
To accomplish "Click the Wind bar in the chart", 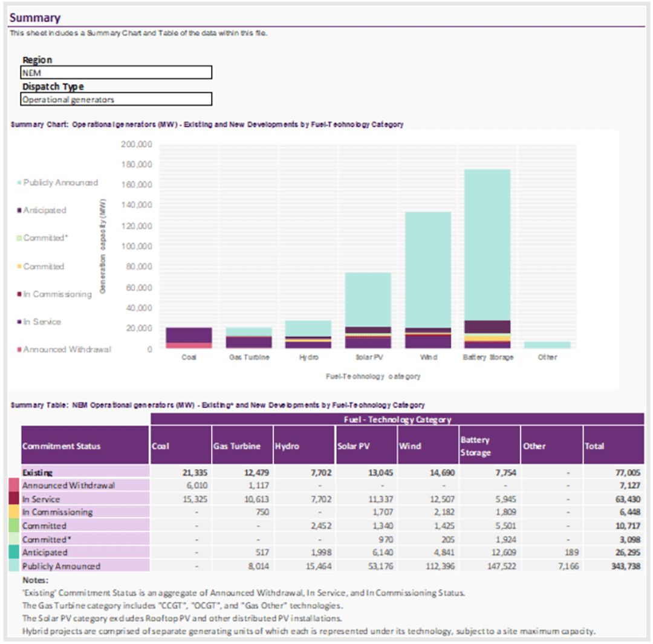I will (428, 280).
